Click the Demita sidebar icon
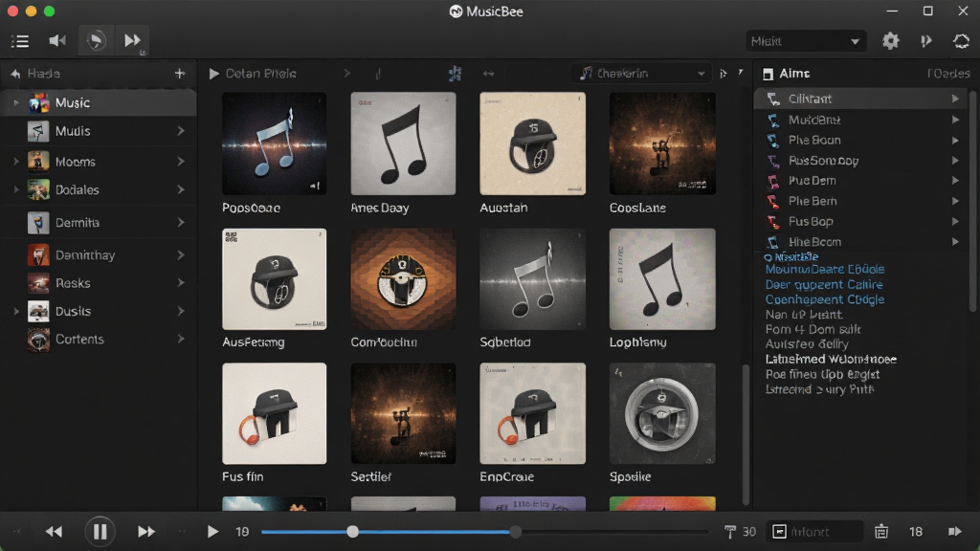 coord(38,222)
